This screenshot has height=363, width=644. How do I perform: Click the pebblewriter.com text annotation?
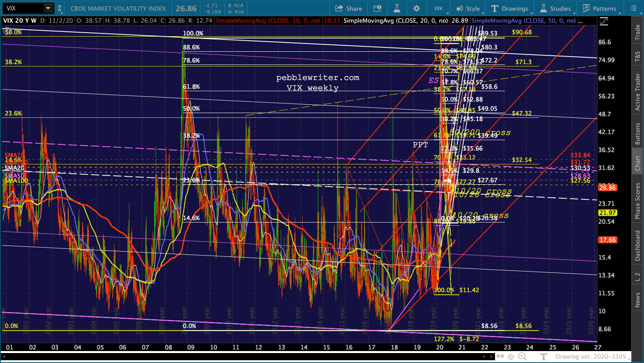pyautogui.click(x=318, y=78)
